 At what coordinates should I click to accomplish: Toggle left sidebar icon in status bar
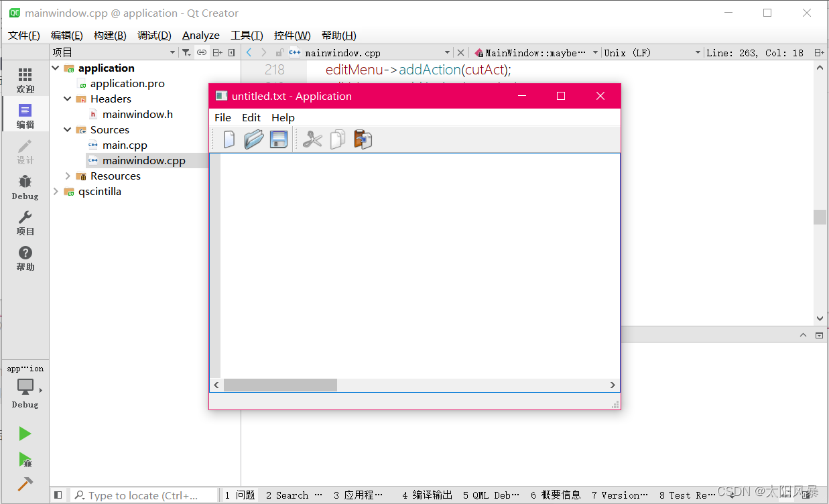coord(58,495)
